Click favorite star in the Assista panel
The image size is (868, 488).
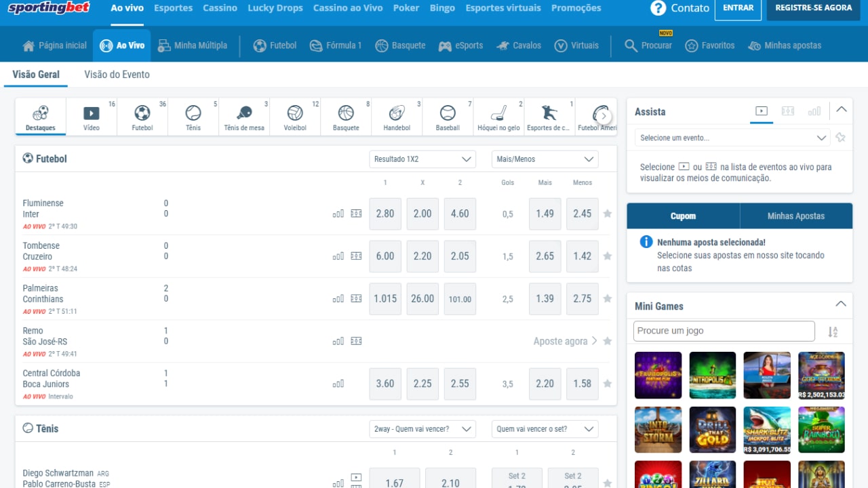click(841, 138)
